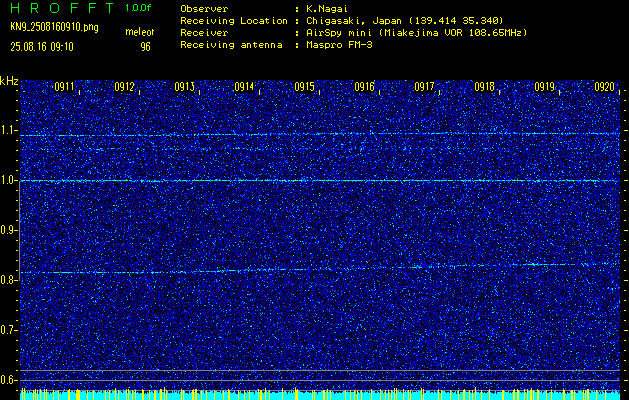Viewport: 629px width, 400px height.
Task: Click the 0920 time marker
Action: [x=605, y=87]
